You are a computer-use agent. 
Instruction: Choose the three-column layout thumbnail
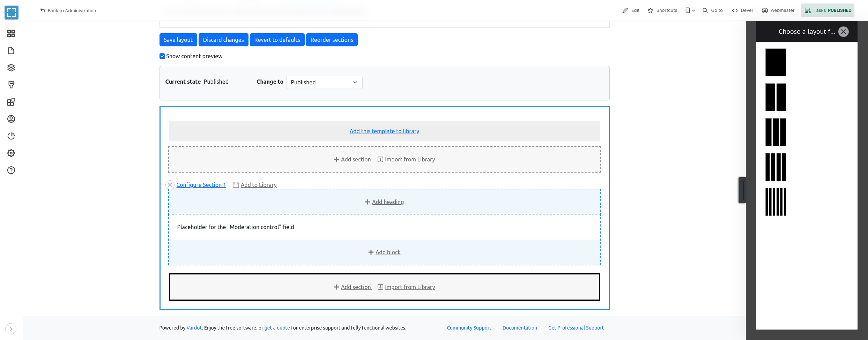(x=776, y=132)
